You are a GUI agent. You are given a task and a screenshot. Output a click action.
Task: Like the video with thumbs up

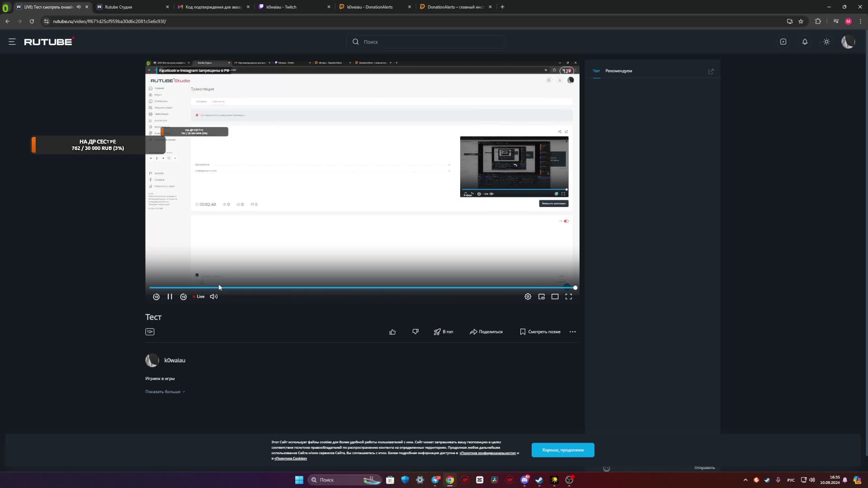tap(392, 332)
